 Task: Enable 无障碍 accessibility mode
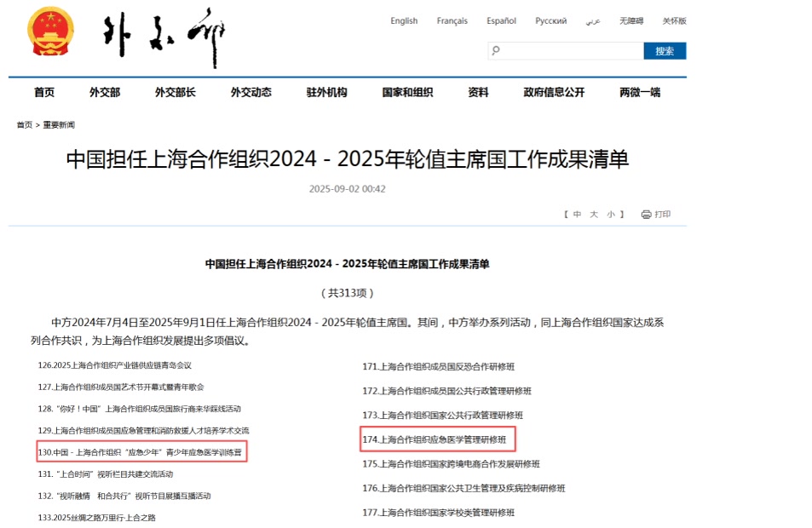pos(631,21)
